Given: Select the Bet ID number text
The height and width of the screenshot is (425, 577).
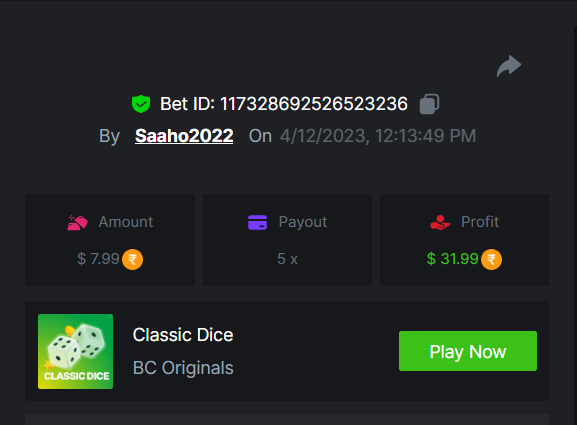Looking at the screenshot, I should pos(314,104).
